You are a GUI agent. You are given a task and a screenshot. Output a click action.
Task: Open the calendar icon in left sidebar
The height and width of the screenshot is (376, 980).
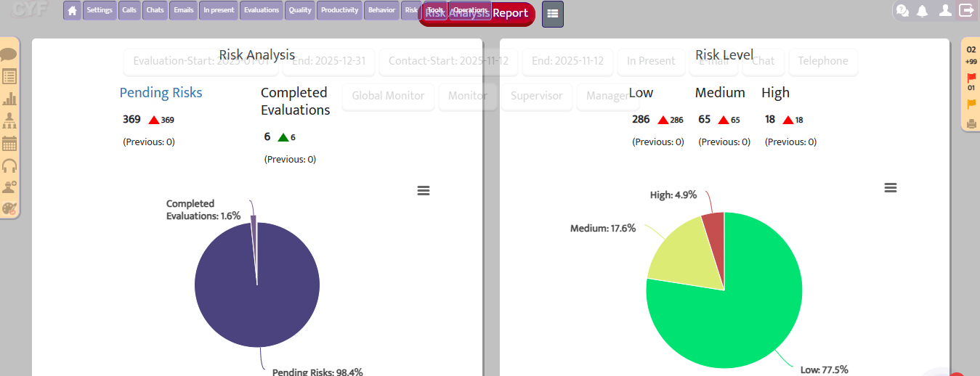(9, 143)
